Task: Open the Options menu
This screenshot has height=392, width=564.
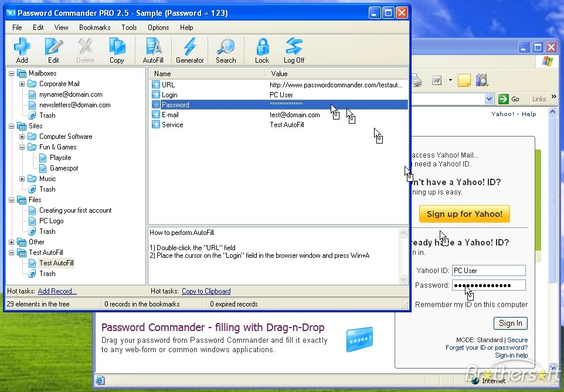Action: 158,28
